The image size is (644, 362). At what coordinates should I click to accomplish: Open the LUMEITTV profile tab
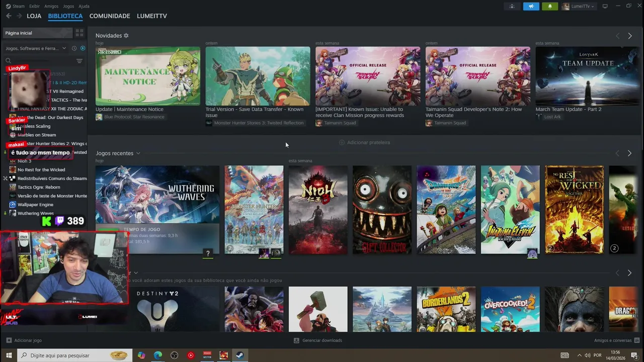pos(152,16)
